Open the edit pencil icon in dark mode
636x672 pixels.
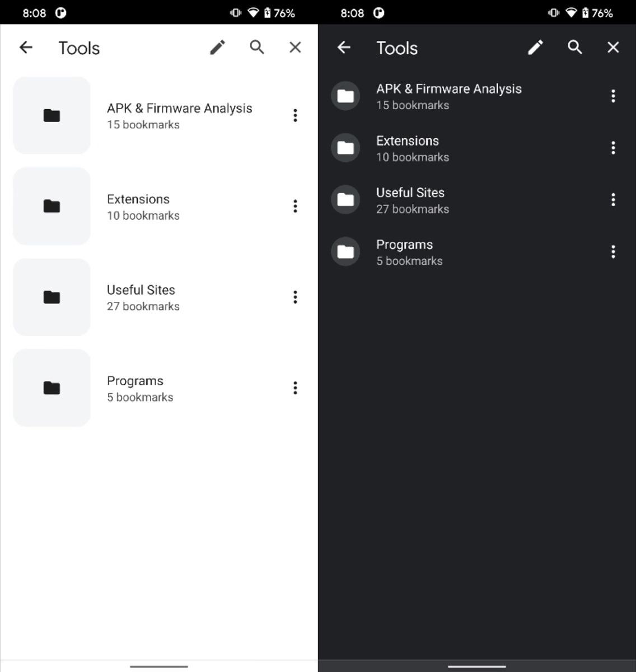pyautogui.click(x=535, y=47)
